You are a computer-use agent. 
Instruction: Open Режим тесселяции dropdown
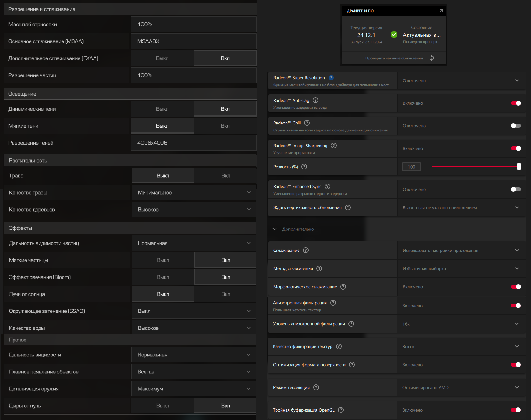pos(461,387)
